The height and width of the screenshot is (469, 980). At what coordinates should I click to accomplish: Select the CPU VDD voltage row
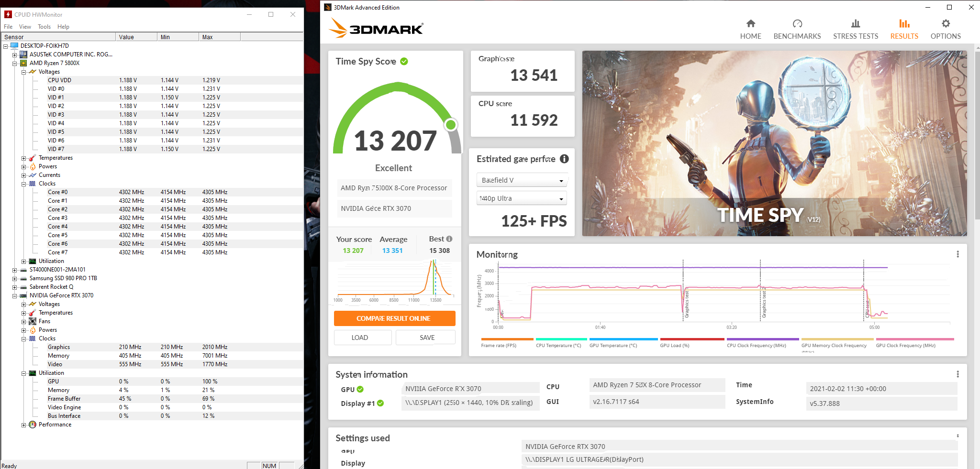(152, 80)
